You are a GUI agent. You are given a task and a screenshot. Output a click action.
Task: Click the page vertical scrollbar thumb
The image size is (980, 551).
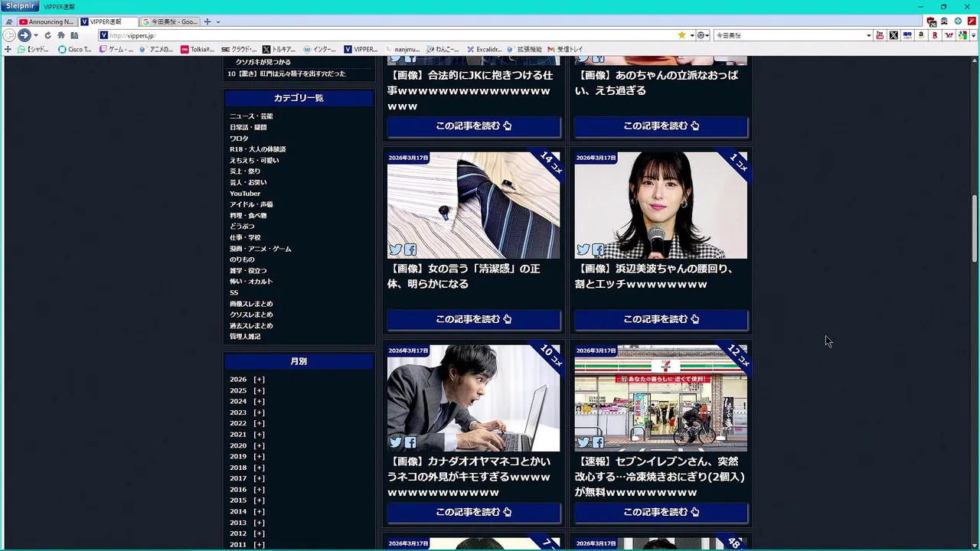[975, 228]
